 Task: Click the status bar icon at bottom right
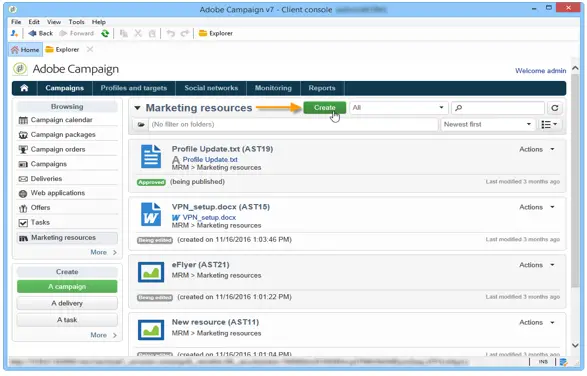click(x=563, y=362)
